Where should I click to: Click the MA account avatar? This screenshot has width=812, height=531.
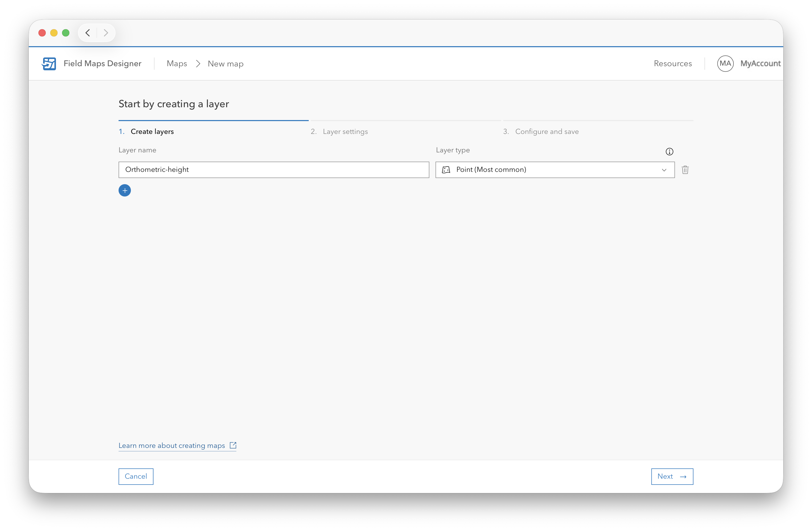coord(725,64)
